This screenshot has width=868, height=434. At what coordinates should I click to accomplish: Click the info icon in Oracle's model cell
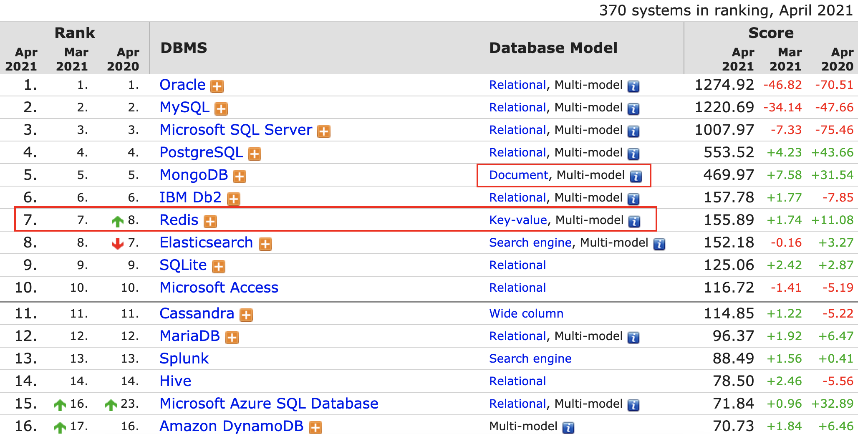633,86
